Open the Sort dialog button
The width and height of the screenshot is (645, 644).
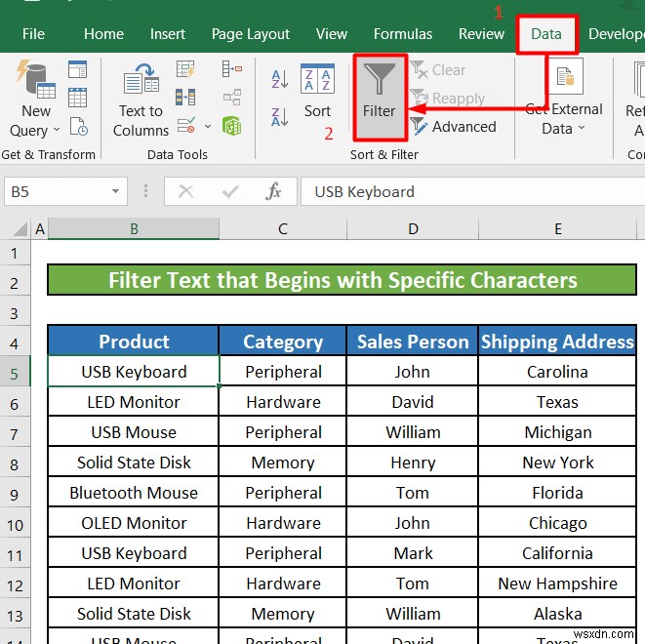coord(317,92)
